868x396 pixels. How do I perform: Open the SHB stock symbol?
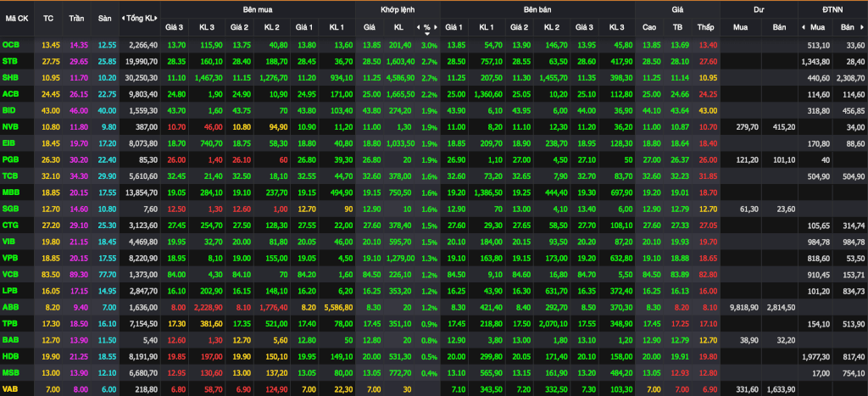9,77
